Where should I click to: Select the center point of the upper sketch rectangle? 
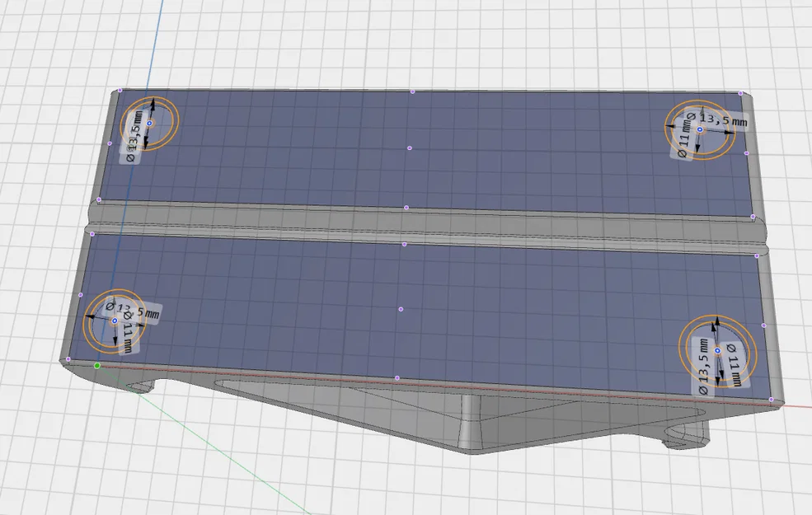(x=410, y=148)
